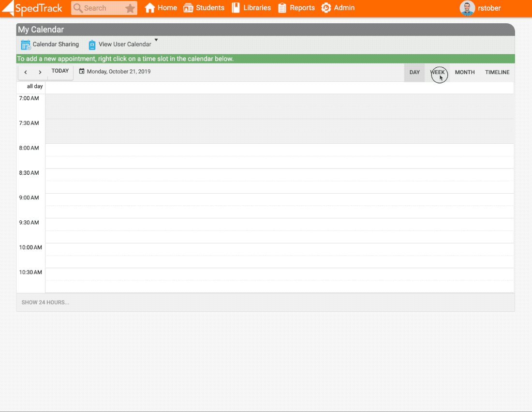Click the magnifier icon in search box
The height and width of the screenshot is (412, 532).
[x=78, y=8]
